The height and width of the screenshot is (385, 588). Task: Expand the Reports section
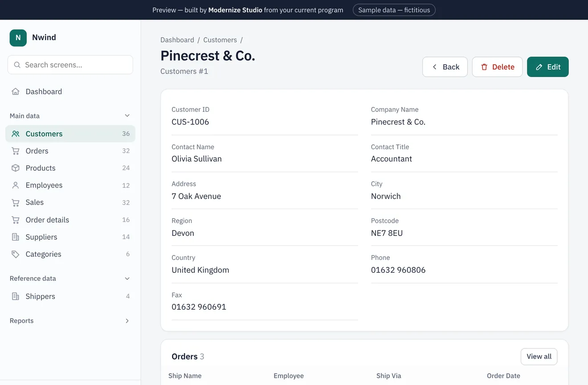click(70, 321)
